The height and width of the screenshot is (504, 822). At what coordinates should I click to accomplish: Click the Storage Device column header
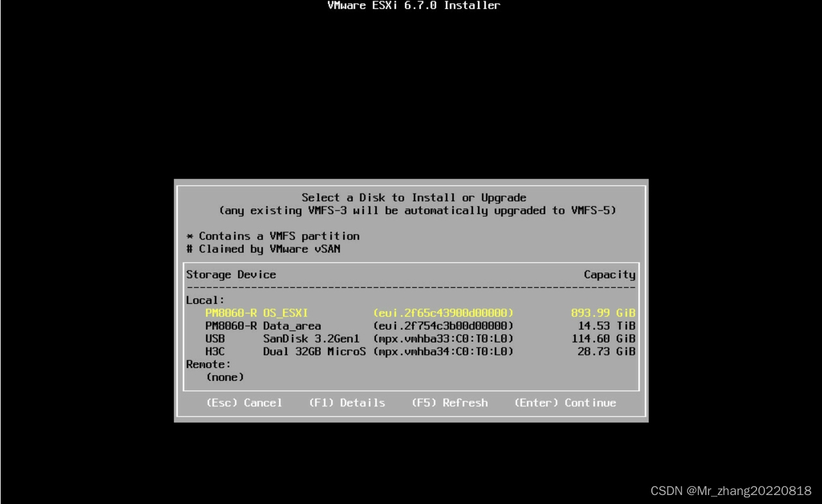pos(231,274)
